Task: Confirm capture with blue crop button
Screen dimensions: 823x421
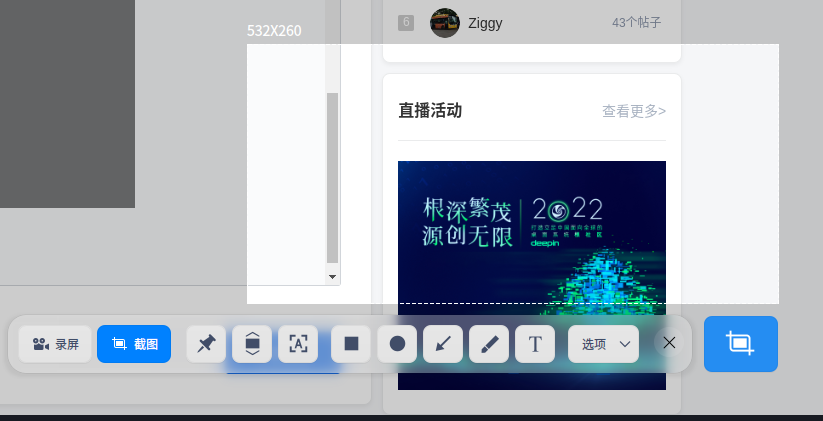Action: point(741,344)
